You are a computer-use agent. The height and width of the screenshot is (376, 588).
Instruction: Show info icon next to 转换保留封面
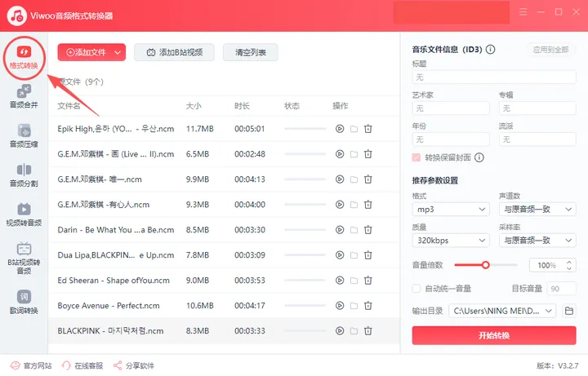479,157
